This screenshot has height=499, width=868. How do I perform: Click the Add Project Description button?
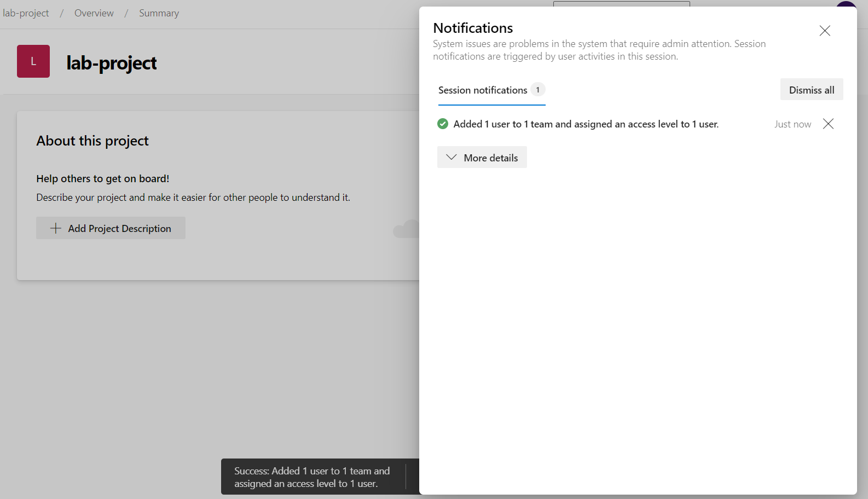[111, 228]
